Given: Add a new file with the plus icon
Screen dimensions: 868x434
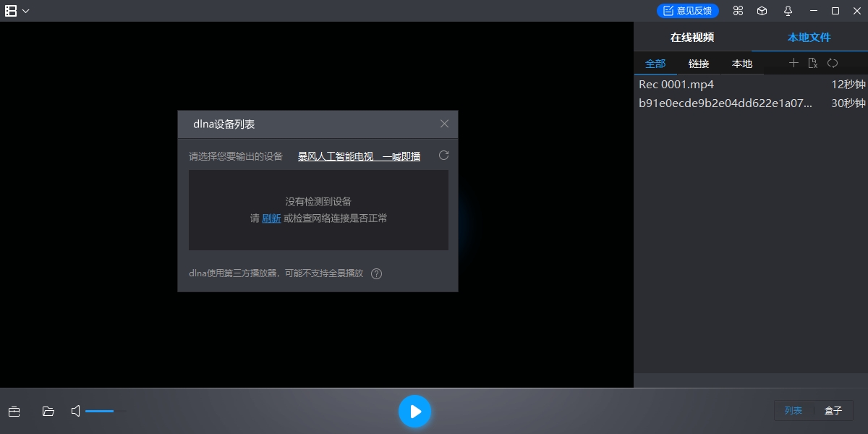Looking at the screenshot, I should click(x=793, y=63).
